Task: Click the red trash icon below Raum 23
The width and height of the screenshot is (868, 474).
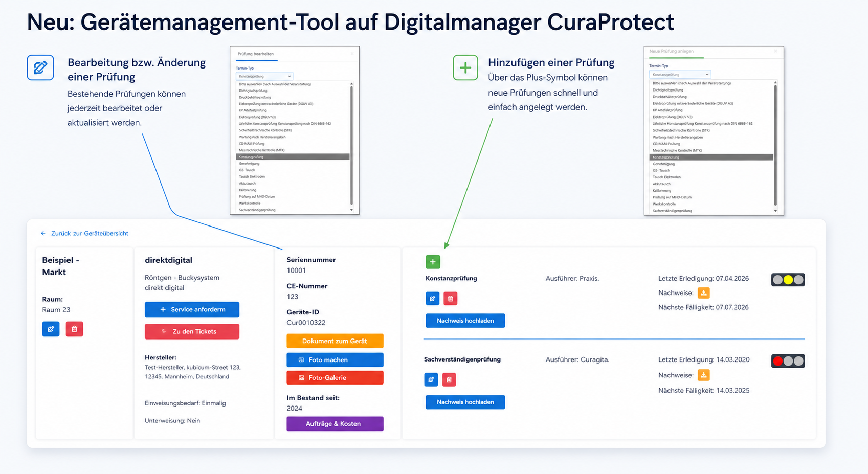Action: coord(74,329)
